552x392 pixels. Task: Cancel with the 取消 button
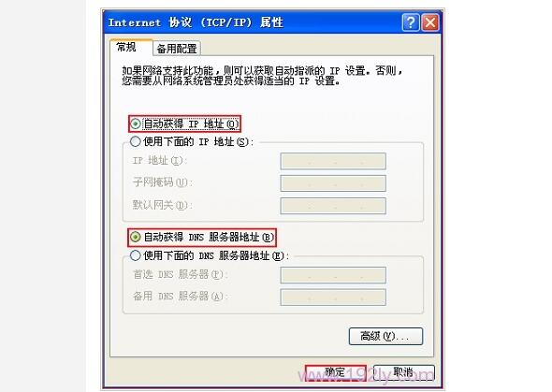[x=404, y=372]
